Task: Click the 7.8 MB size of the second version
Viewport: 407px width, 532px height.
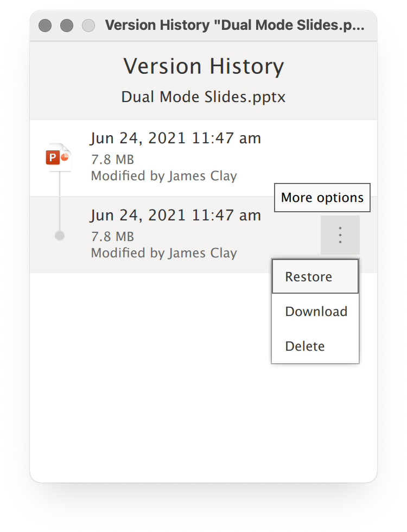Action: click(x=113, y=237)
